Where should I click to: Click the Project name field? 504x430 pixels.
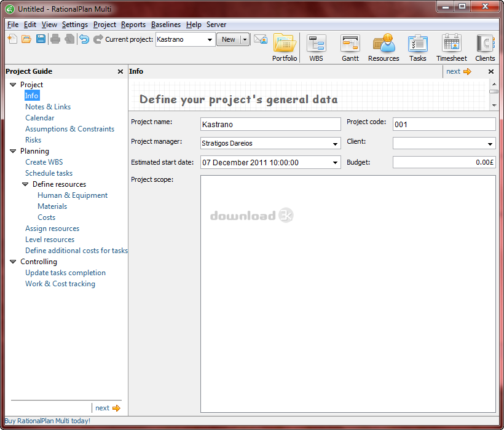[x=270, y=124]
